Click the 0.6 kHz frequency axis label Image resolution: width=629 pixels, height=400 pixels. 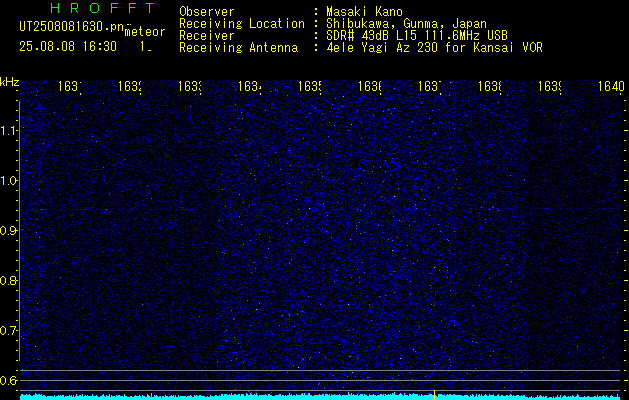coord(9,380)
